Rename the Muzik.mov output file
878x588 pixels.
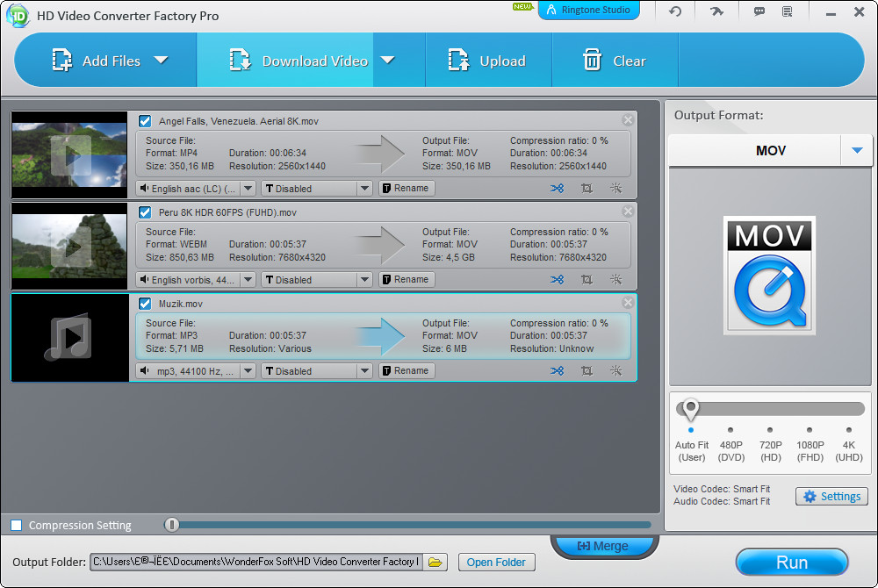pyautogui.click(x=407, y=371)
